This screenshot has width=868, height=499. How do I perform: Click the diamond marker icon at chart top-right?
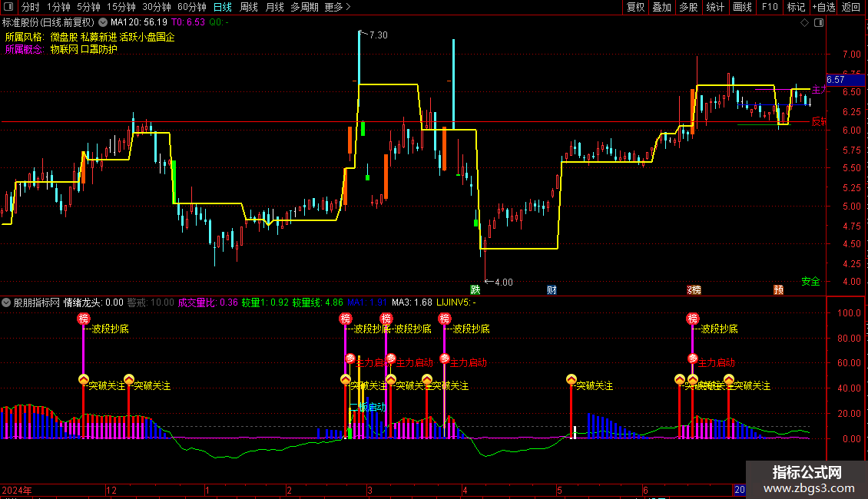coord(804,23)
